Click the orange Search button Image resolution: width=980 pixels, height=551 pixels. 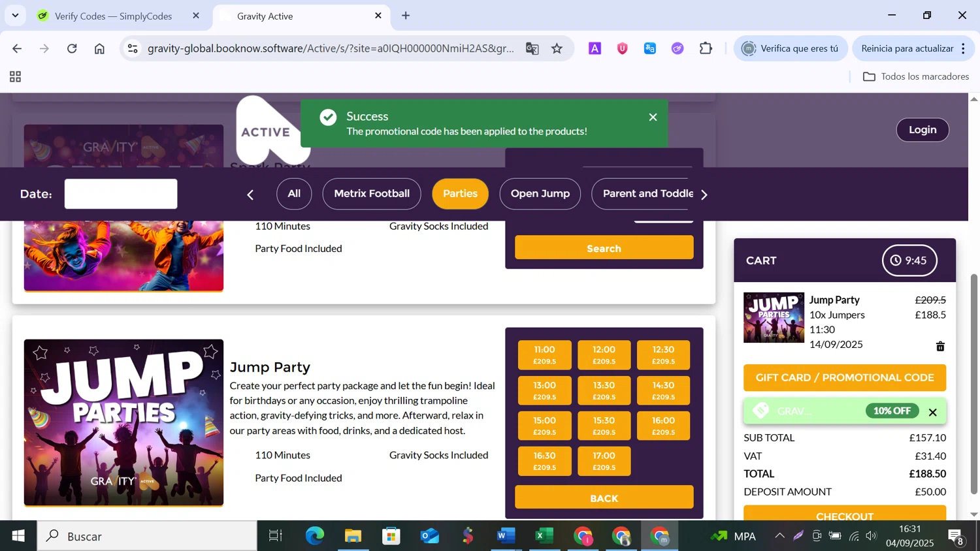point(604,248)
